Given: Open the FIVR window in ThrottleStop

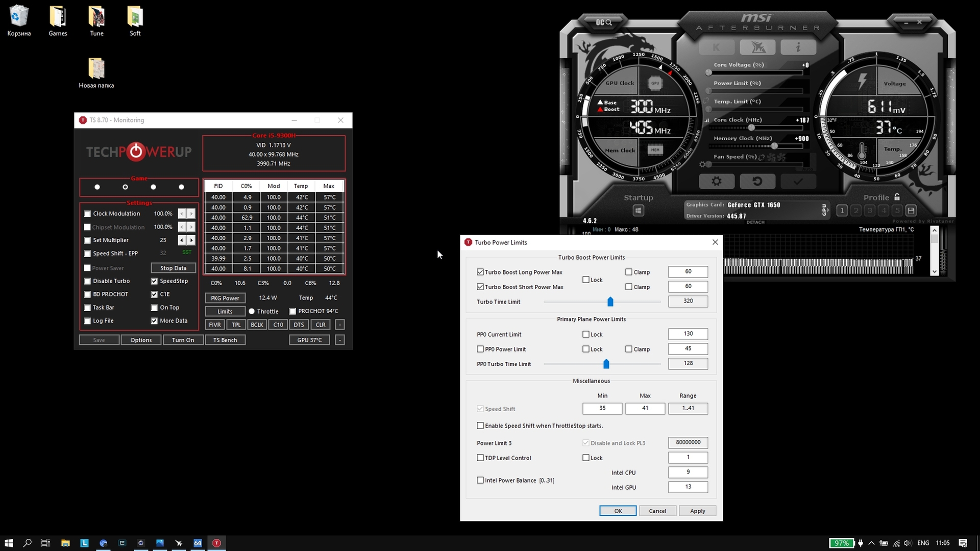Looking at the screenshot, I should point(215,324).
